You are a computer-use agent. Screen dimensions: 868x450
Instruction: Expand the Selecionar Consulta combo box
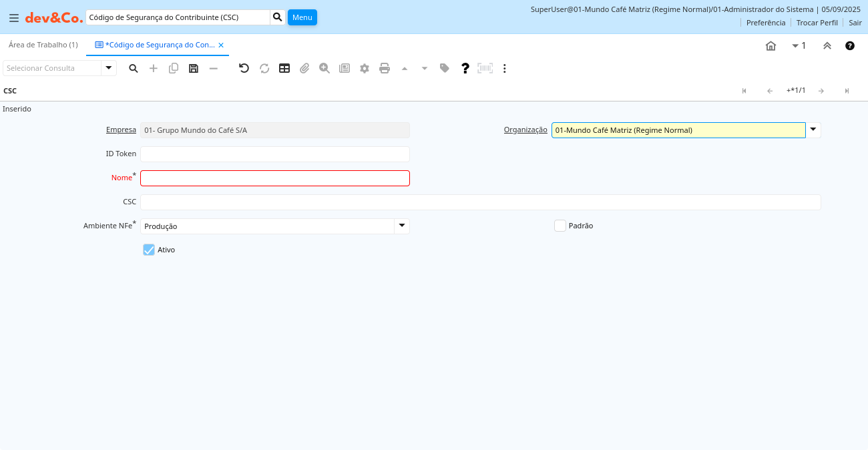click(109, 68)
